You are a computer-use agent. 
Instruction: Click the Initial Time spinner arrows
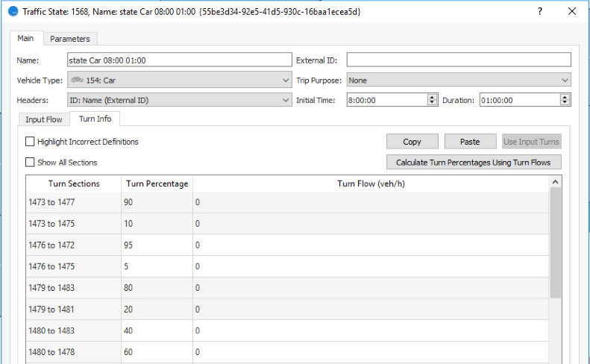pyautogui.click(x=432, y=100)
